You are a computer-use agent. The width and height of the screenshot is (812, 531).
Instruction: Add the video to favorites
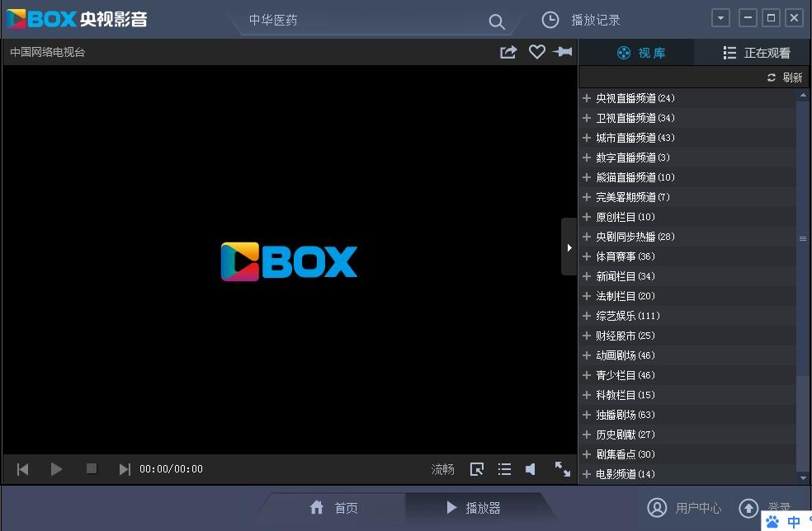click(x=536, y=51)
